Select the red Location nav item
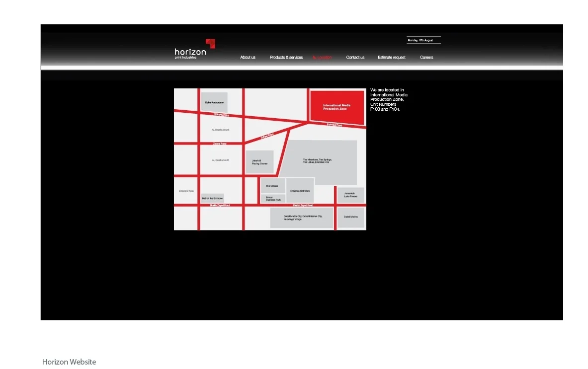The image size is (588, 369). point(322,57)
